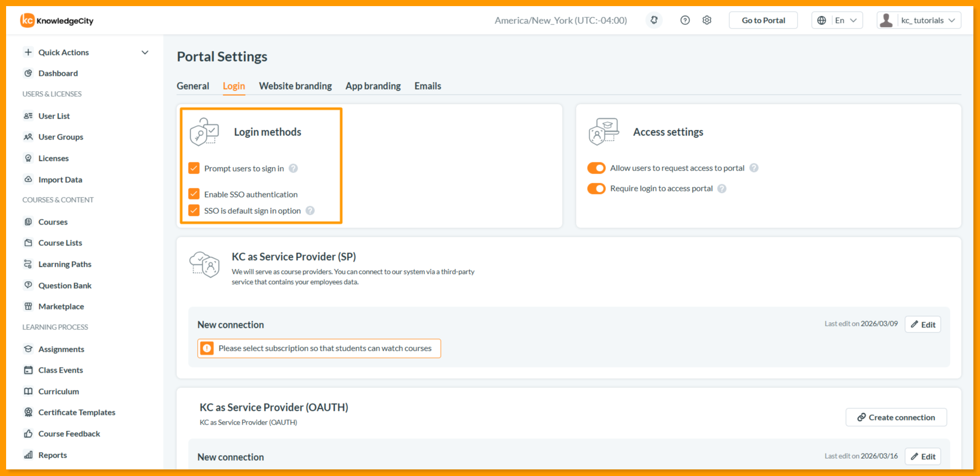Toggle Allow users to request access to portal
This screenshot has width=980, height=476.
click(x=596, y=168)
